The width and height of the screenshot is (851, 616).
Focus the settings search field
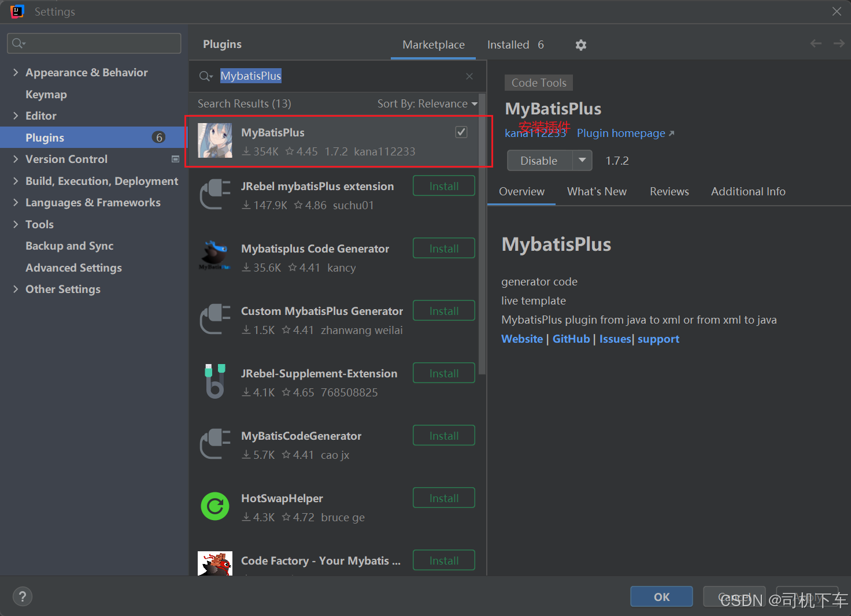(x=94, y=43)
